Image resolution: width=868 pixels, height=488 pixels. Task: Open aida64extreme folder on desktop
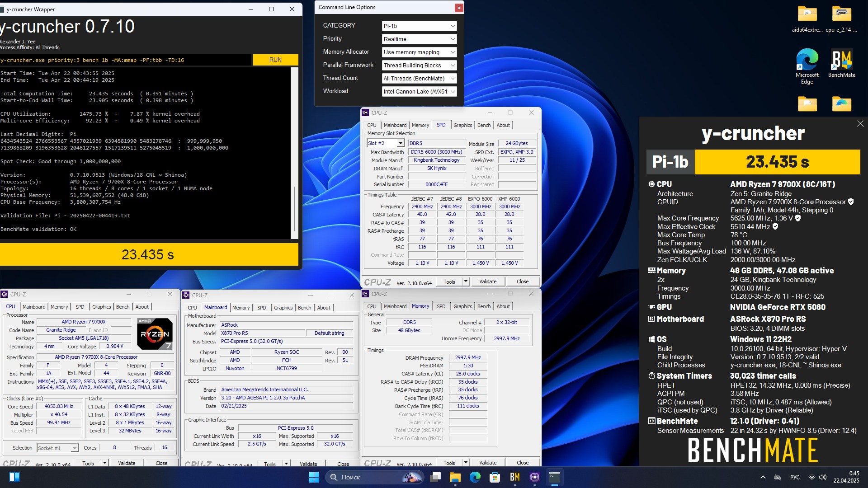[807, 19]
